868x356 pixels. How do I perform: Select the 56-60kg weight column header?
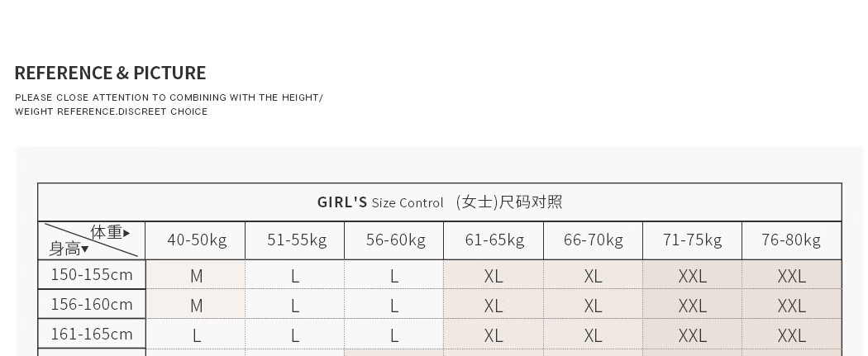(395, 240)
